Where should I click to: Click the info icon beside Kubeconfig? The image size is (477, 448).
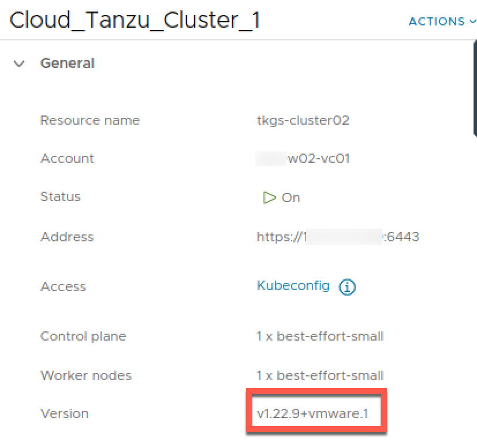[347, 287]
